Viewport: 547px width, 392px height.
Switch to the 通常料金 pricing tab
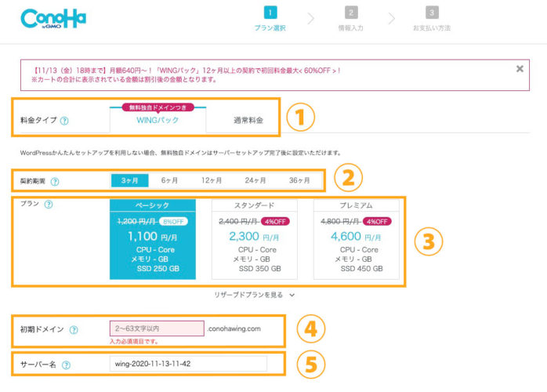point(248,121)
